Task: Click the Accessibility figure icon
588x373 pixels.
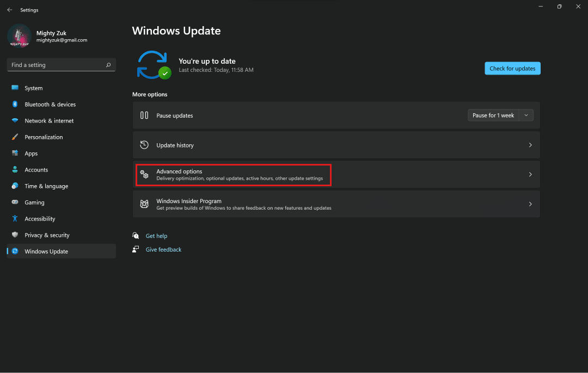Action: click(x=15, y=218)
